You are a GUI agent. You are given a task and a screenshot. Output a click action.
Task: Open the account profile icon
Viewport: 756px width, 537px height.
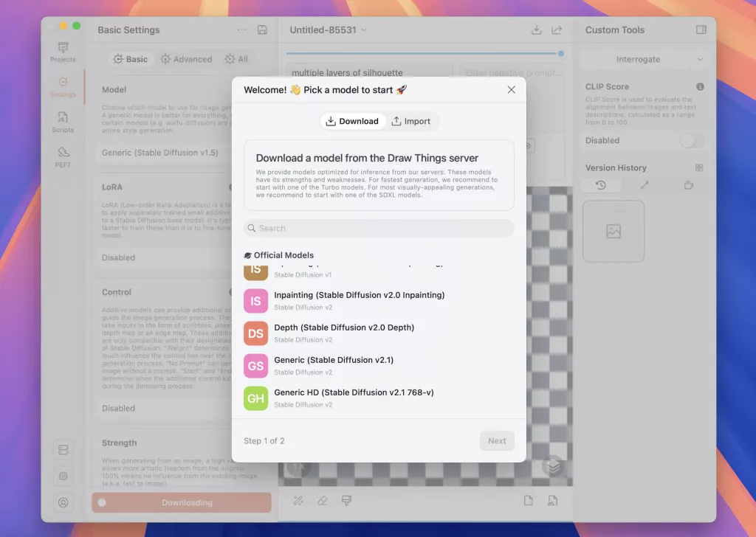coord(63,502)
